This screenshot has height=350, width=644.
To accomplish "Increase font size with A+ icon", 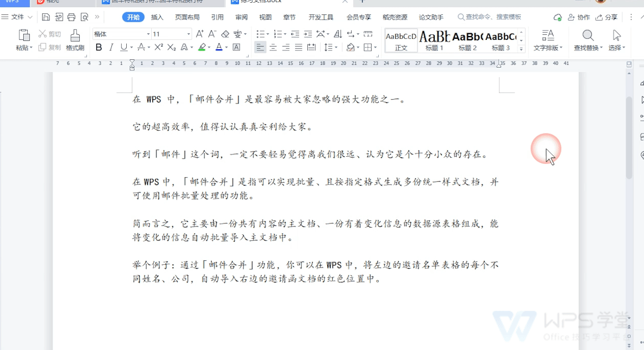I will (x=199, y=34).
